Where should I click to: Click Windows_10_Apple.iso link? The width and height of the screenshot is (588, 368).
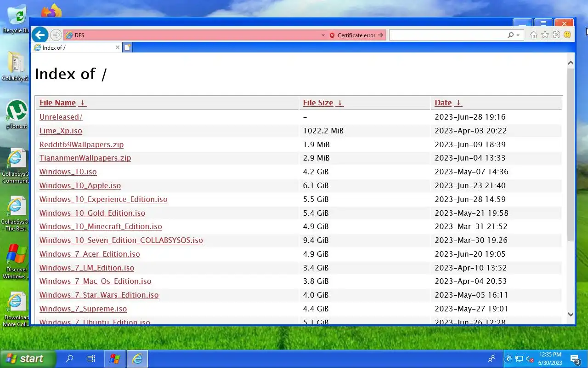80,185
